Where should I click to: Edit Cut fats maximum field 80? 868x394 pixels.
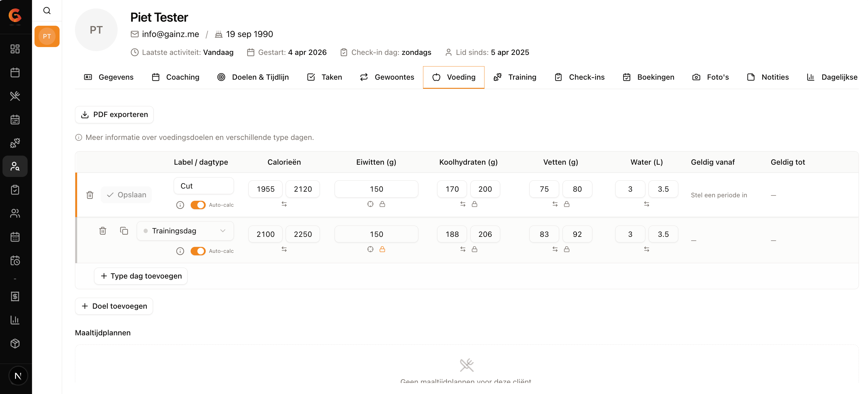click(577, 189)
